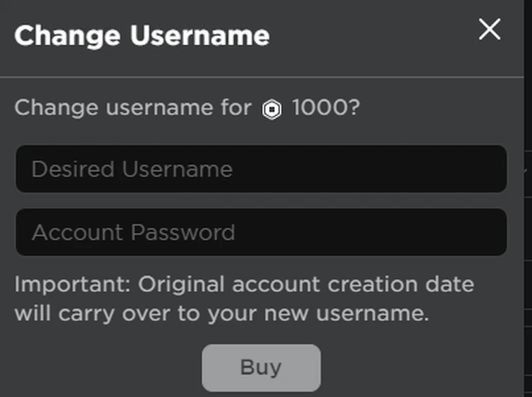Click the 'Desired Username' placeholder text
The height and width of the screenshot is (397, 532).
click(x=132, y=170)
